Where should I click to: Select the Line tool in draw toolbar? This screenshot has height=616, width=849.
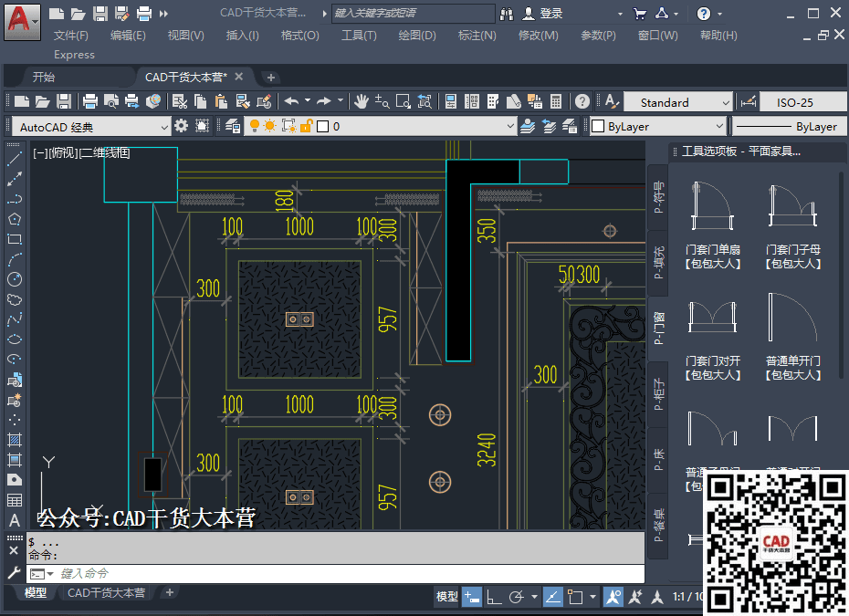[15, 159]
